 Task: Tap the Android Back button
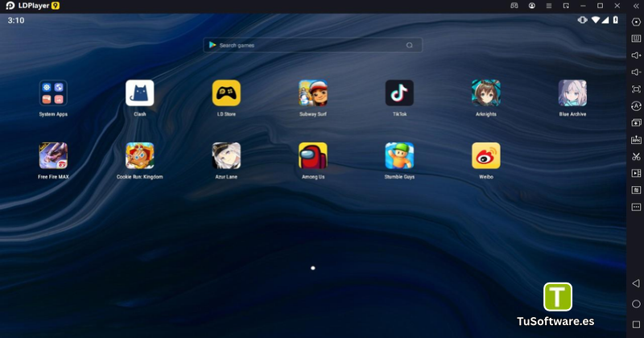[636, 283]
